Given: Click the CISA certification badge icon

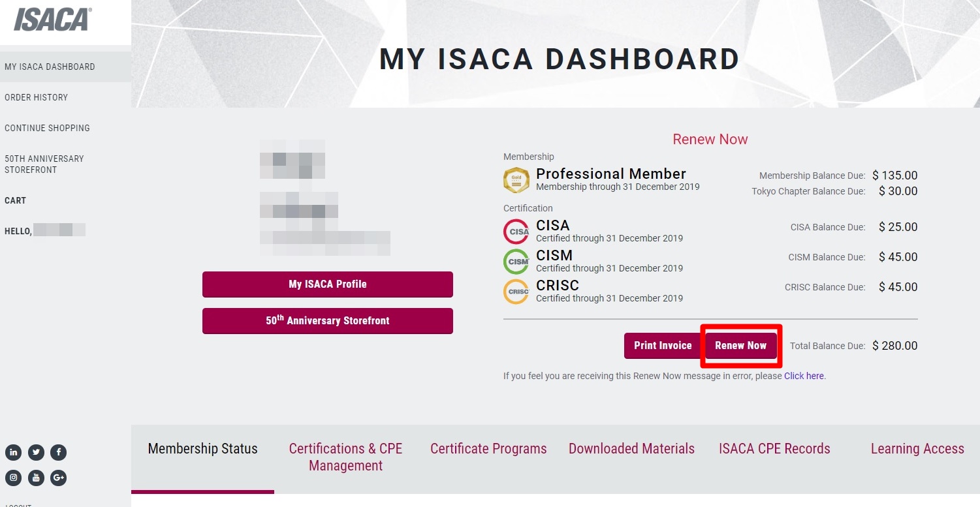Looking at the screenshot, I should (x=516, y=232).
